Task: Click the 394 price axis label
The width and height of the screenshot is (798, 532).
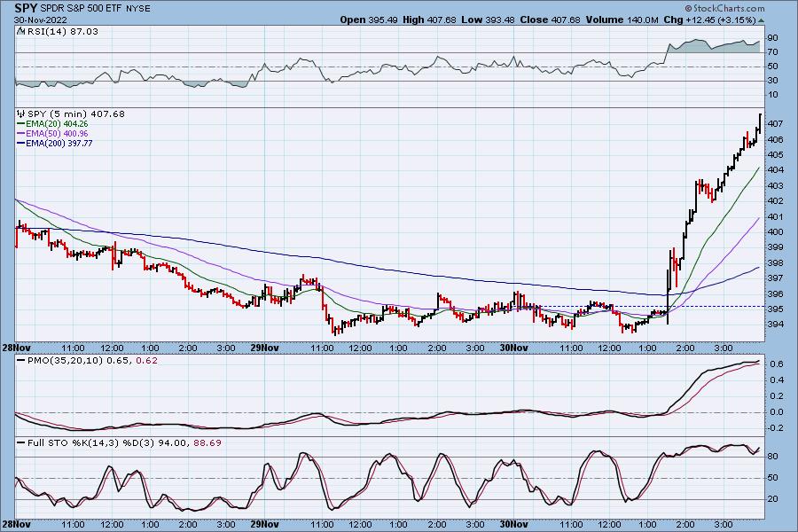Action: pos(775,325)
